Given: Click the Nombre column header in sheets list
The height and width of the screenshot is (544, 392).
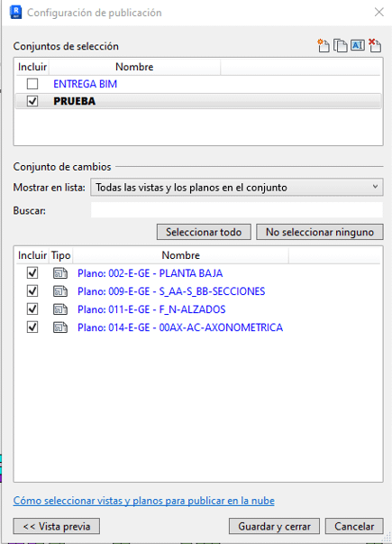Looking at the screenshot, I should [x=180, y=255].
